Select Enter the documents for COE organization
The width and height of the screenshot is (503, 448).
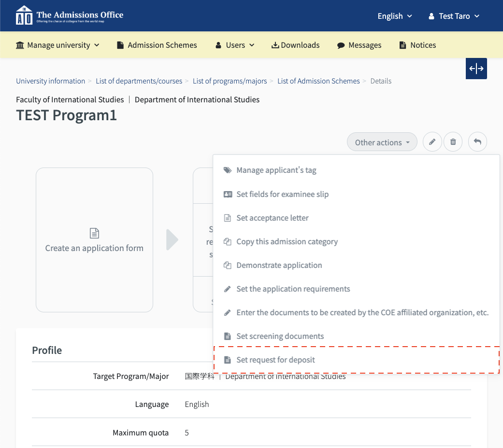357,312
